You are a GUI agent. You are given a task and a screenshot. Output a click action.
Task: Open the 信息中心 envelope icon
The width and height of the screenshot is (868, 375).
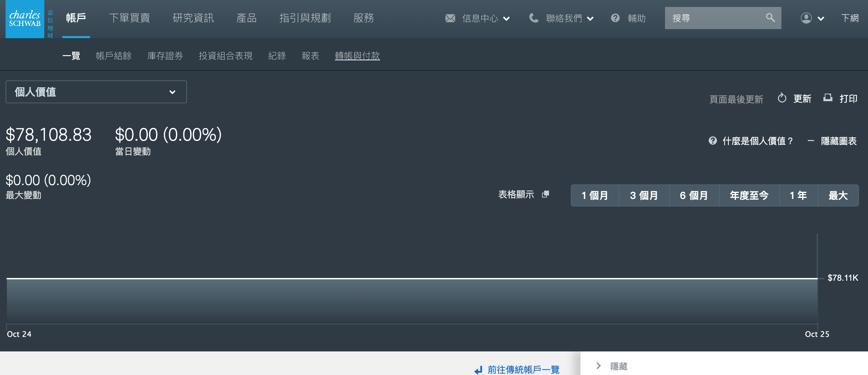pyautogui.click(x=450, y=18)
